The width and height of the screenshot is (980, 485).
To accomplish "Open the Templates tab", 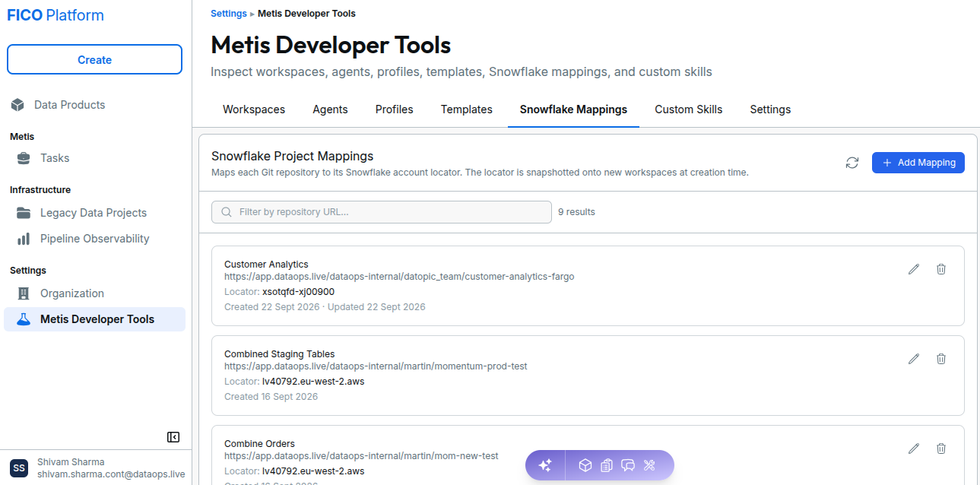I will pos(467,109).
